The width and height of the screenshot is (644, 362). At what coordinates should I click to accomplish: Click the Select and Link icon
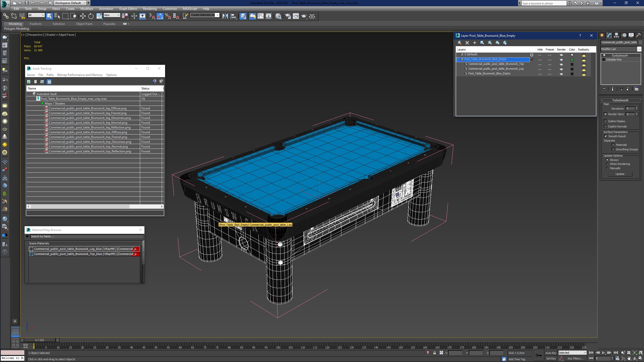click(x=6, y=16)
